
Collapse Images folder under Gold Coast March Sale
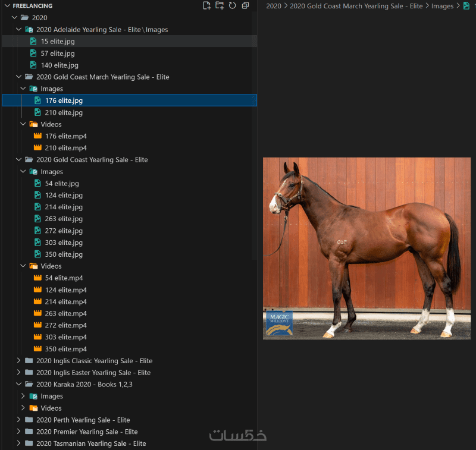[x=23, y=89]
